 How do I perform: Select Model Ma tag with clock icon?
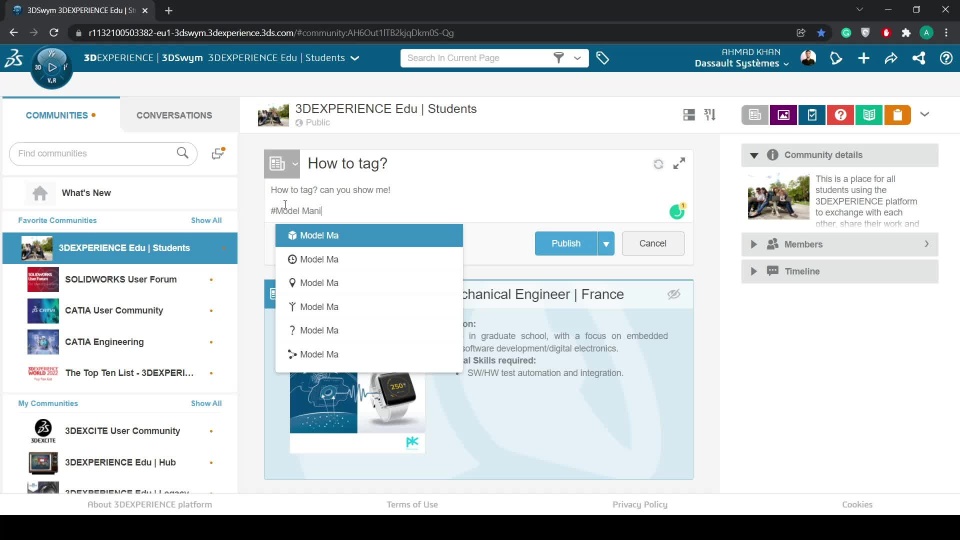(x=369, y=260)
